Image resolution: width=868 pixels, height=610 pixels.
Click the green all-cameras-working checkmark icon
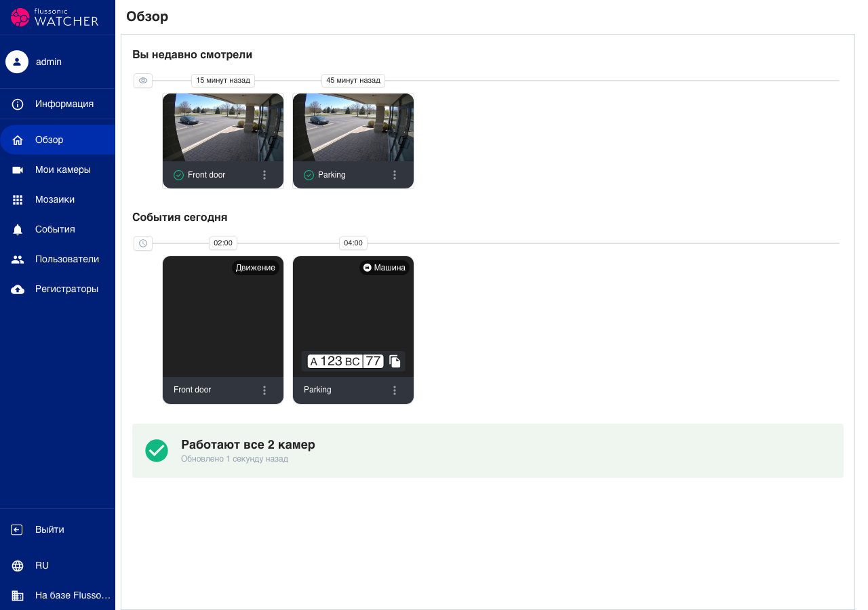[x=157, y=451]
